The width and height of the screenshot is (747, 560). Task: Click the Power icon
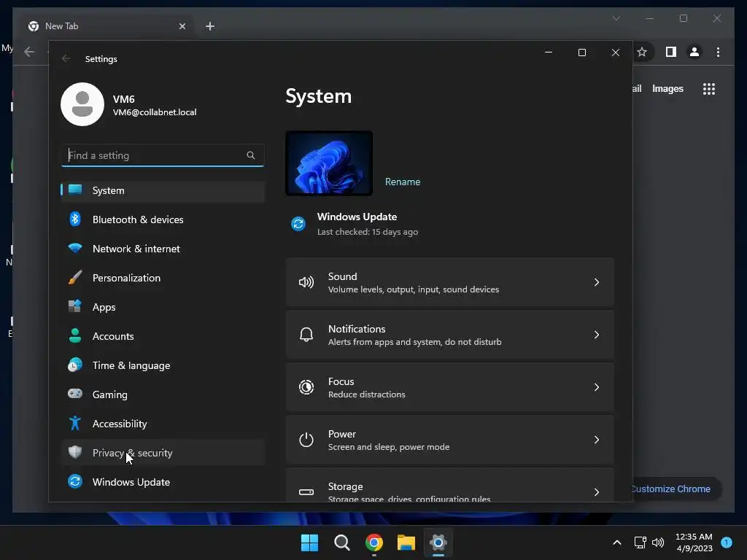tap(306, 440)
